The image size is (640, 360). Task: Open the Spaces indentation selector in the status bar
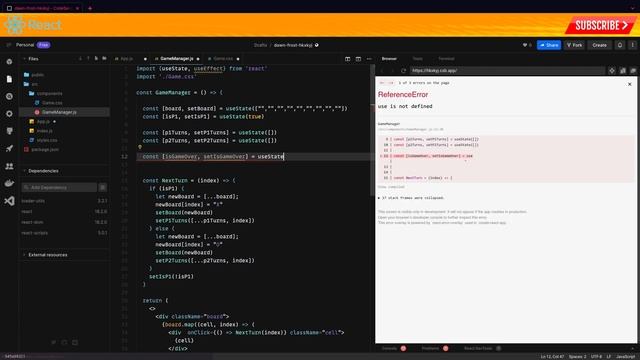coord(577,357)
